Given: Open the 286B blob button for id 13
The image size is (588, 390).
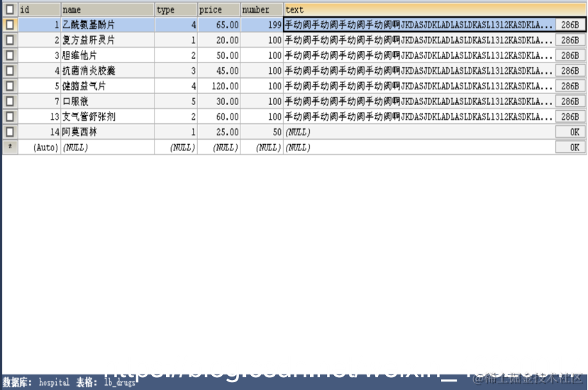Looking at the screenshot, I should pos(570,116).
